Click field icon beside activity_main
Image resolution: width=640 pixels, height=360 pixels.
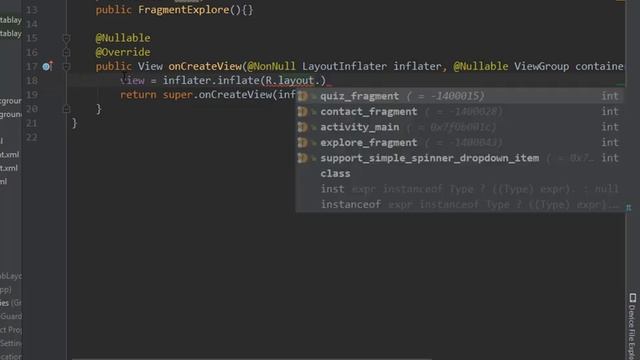click(302, 127)
